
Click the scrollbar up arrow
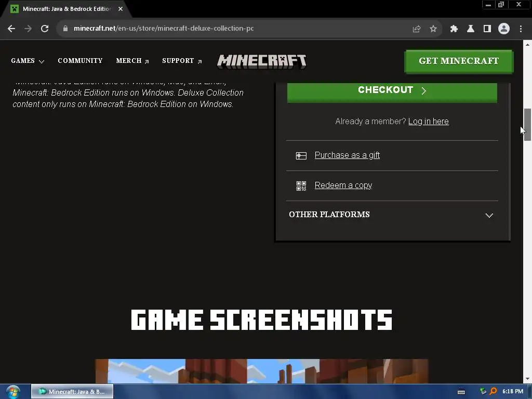[x=527, y=45]
